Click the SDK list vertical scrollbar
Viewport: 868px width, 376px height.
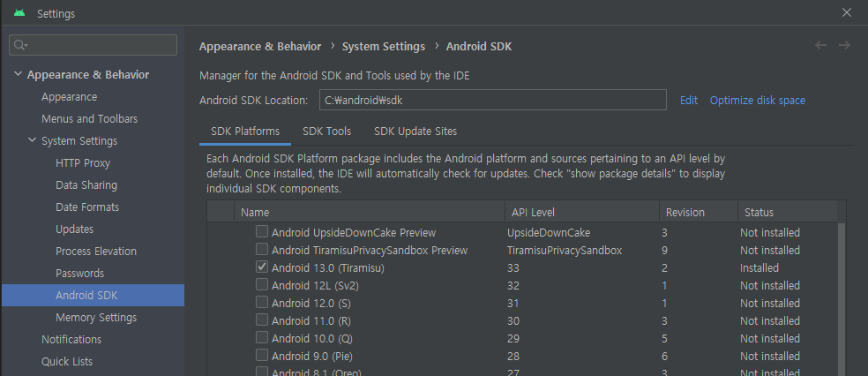click(842, 299)
